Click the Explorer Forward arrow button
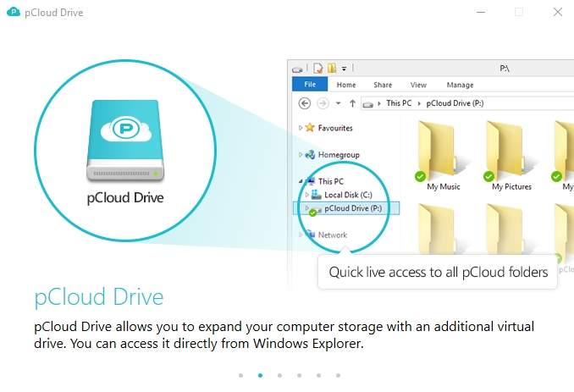 [x=323, y=103]
